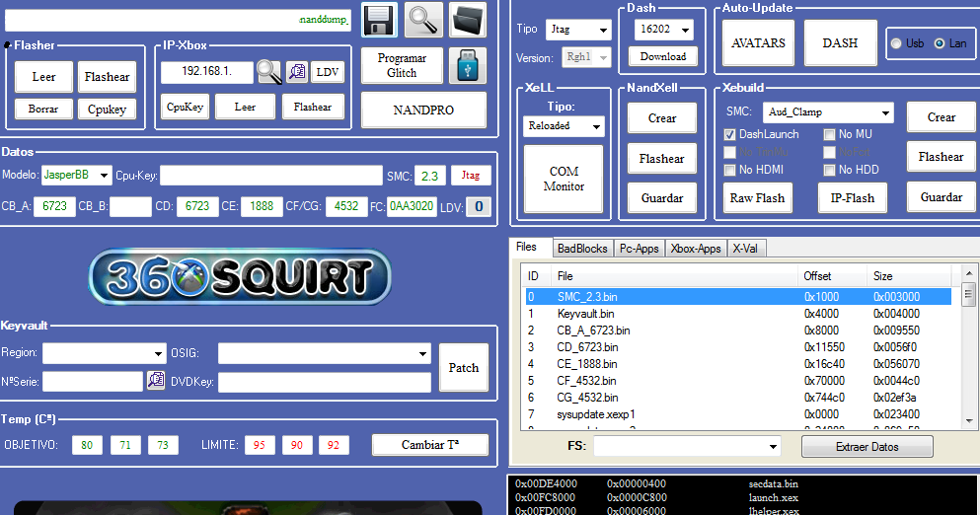The height and width of the screenshot is (515, 980).
Task: Click the Offset column header
Action: pyautogui.click(x=832, y=276)
